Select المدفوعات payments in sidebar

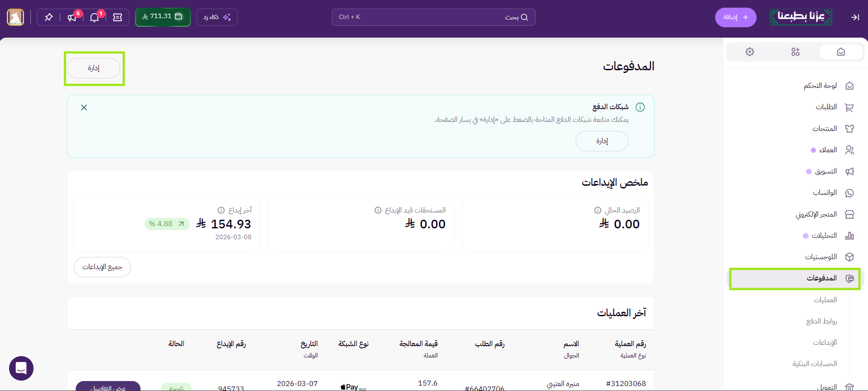click(795, 279)
